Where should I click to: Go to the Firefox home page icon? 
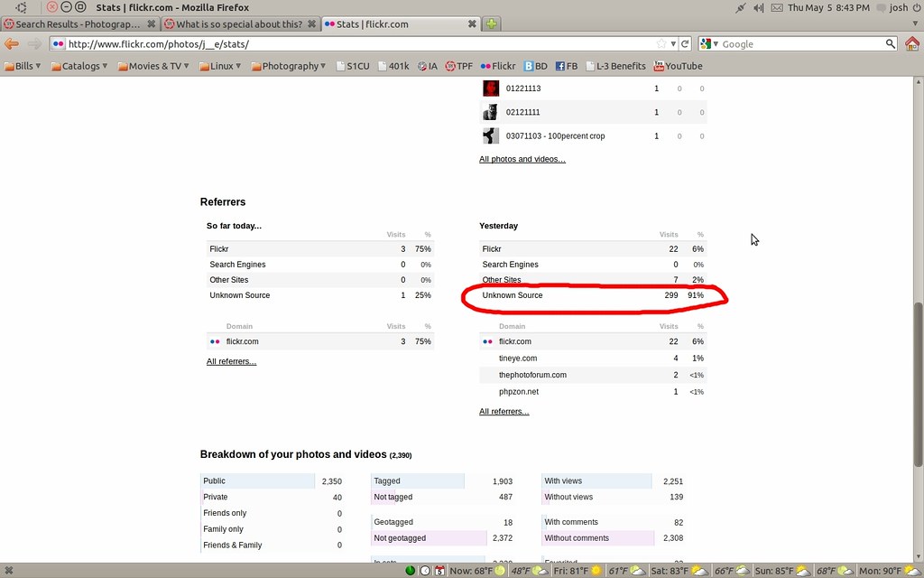[912, 43]
